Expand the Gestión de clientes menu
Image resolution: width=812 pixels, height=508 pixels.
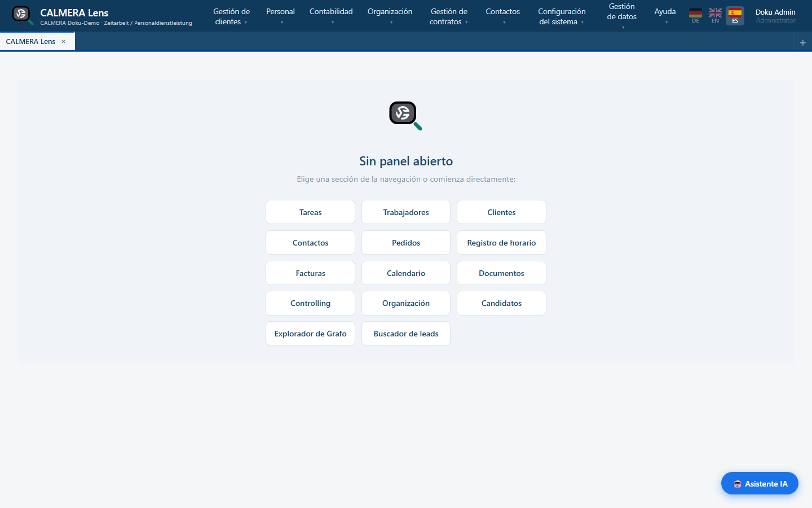point(231,16)
